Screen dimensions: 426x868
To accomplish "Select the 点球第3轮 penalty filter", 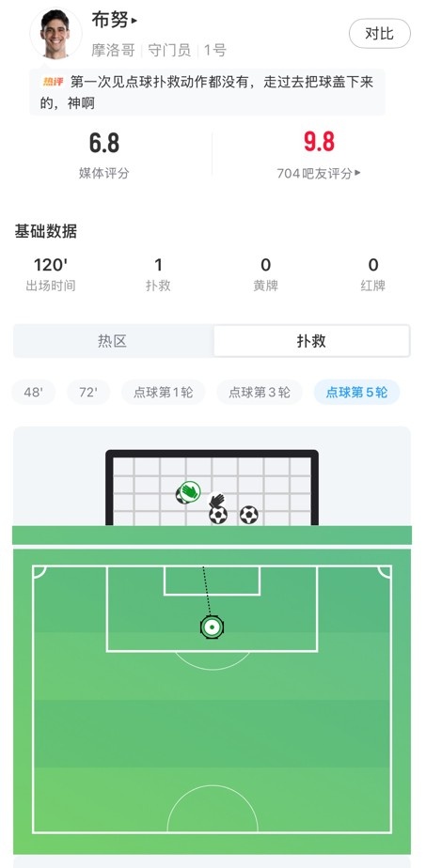I will [x=260, y=393].
